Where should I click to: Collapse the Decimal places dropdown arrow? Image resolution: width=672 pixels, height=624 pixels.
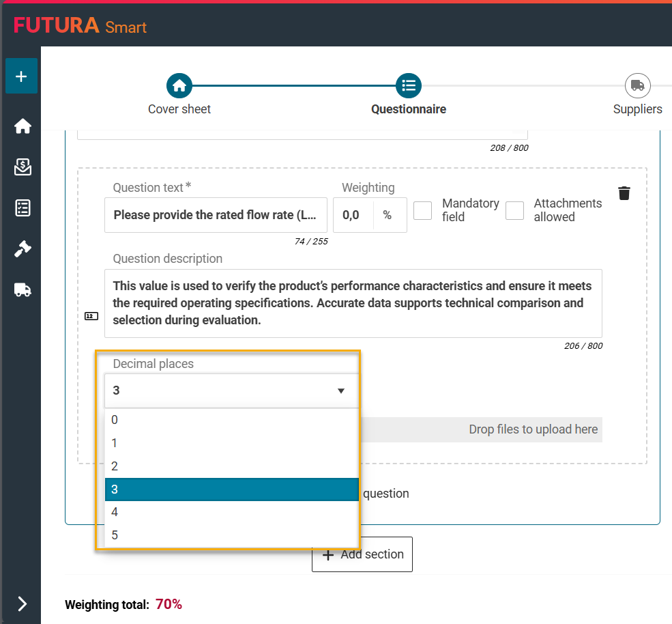[341, 391]
